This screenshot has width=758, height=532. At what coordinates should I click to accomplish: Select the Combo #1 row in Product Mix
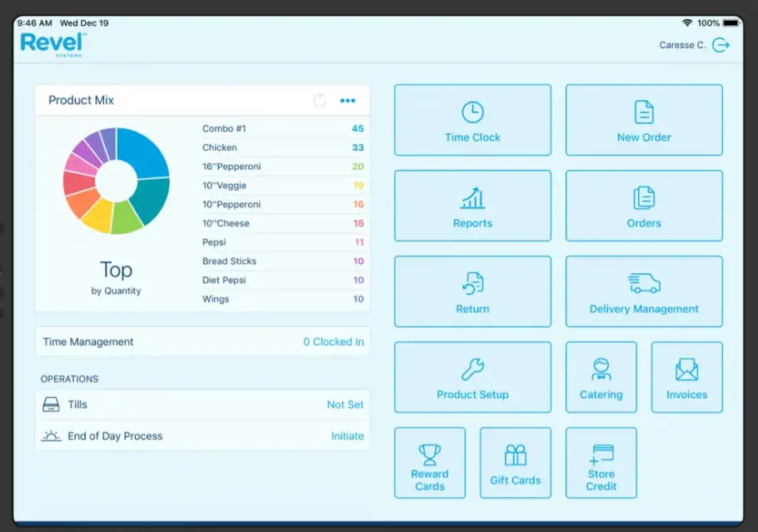[283, 128]
